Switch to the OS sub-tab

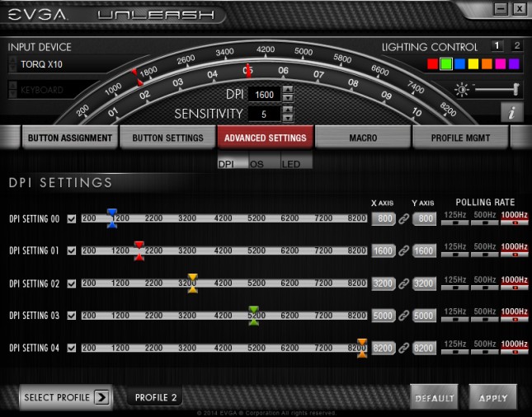click(265, 160)
